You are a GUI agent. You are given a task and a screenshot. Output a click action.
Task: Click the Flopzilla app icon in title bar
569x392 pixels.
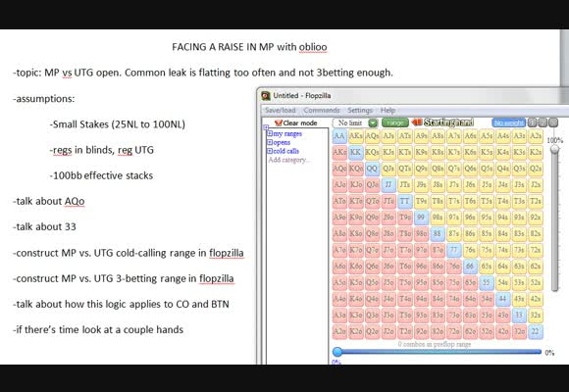[266, 96]
